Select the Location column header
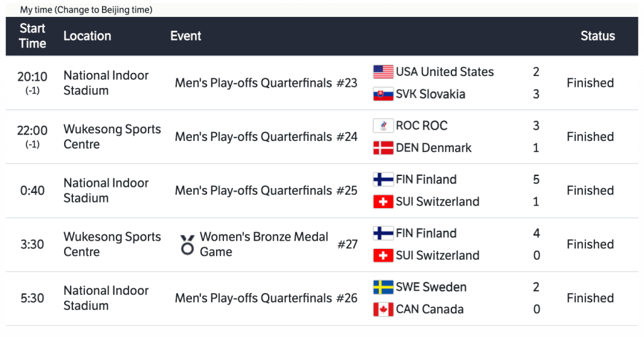 click(x=87, y=36)
